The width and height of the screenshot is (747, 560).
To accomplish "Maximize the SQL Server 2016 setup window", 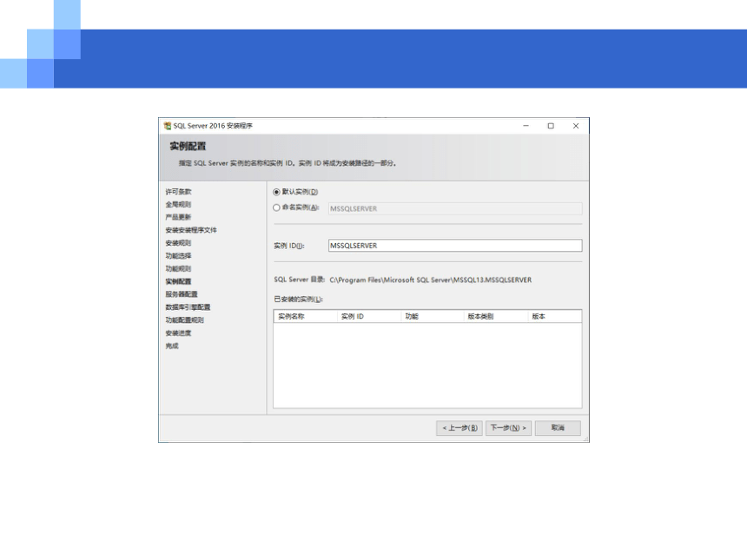I will [x=551, y=126].
